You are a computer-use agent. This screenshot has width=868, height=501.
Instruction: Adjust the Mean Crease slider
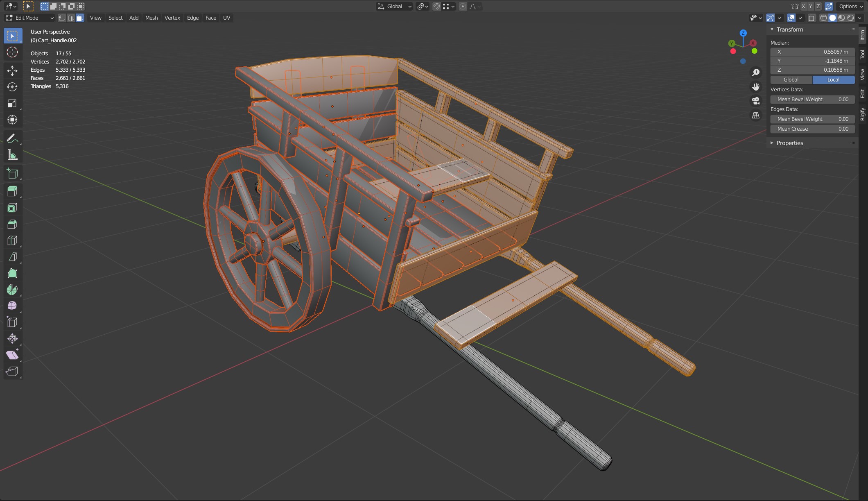pyautogui.click(x=812, y=129)
